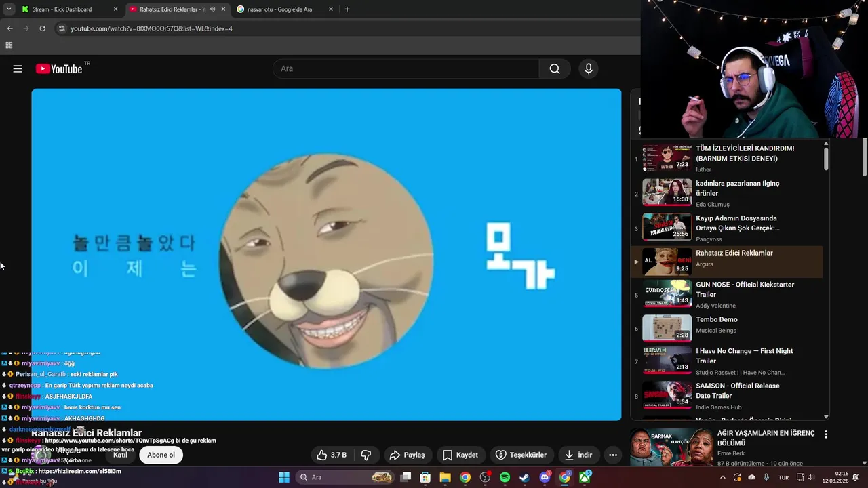Go back in browser history
Screen dimensions: 868x488
pos(9,28)
